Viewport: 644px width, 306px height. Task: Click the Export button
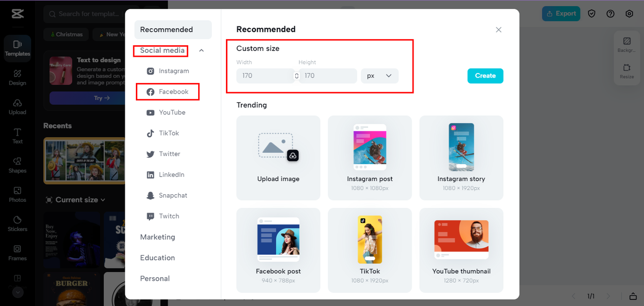560,14
